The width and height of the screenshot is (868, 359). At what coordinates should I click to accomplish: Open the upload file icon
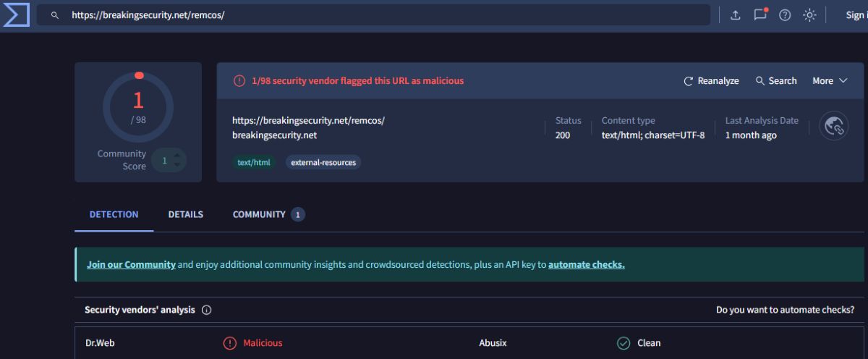click(736, 15)
